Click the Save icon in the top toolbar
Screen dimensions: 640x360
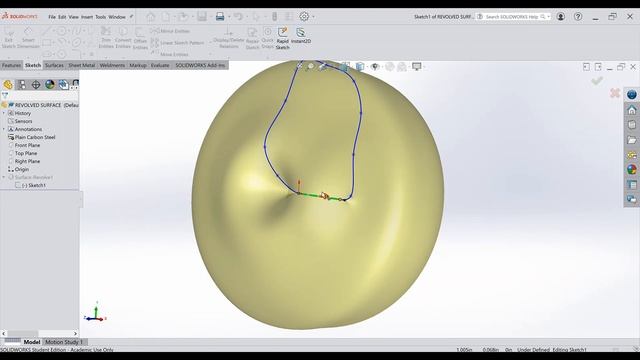tap(202, 17)
